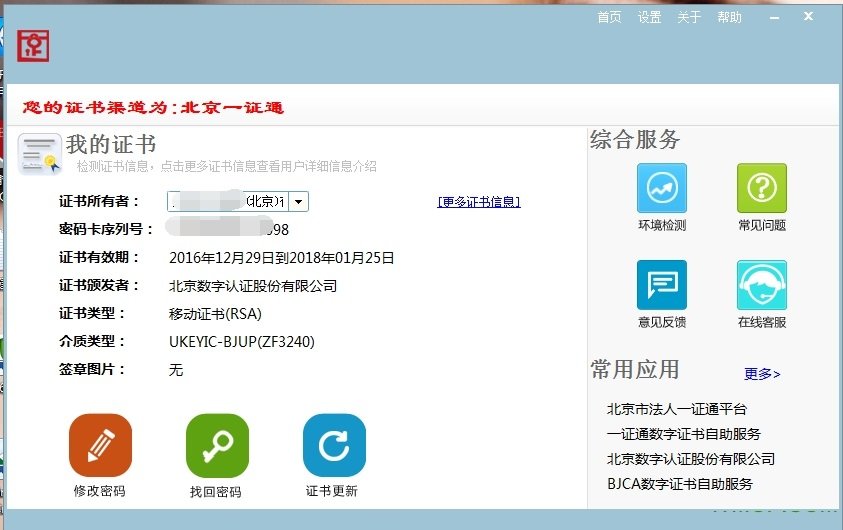
Task: Open 北京数字认证股份有限公司 link in 常用应用
Action: [x=690, y=459]
